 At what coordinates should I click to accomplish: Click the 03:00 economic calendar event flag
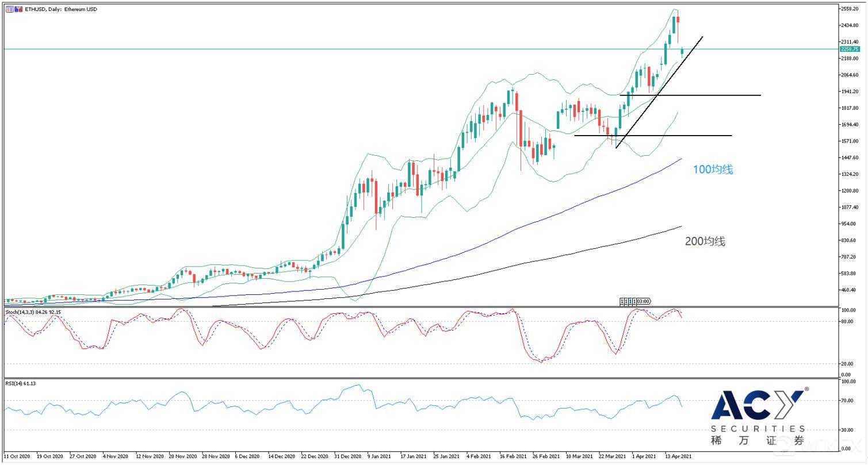point(643,301)
